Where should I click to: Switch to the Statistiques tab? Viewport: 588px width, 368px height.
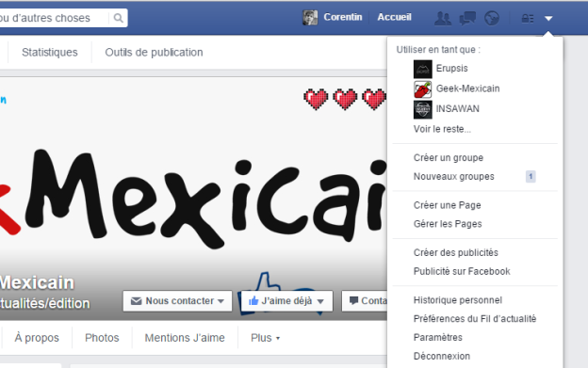pyautogui.click(x=50, y=52)
